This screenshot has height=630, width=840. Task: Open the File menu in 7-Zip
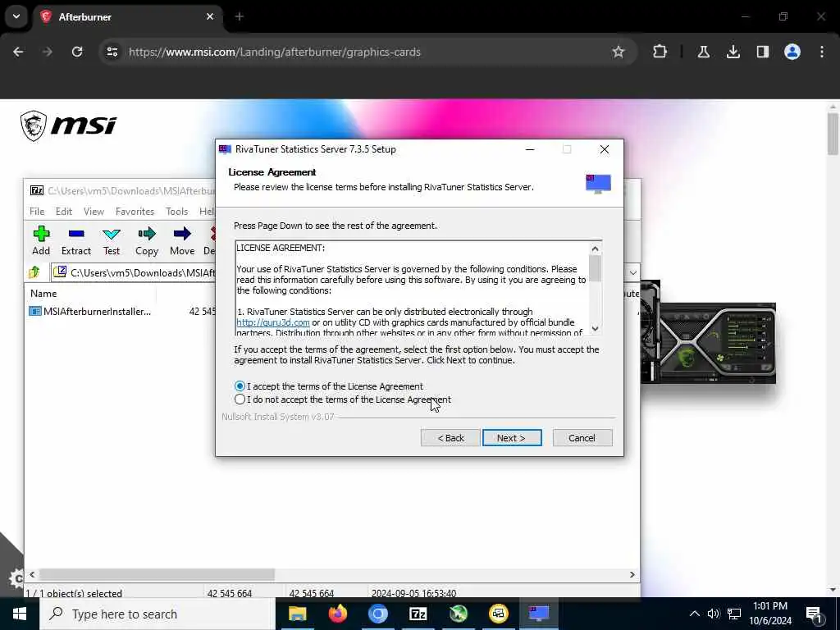tap(37, 212)
